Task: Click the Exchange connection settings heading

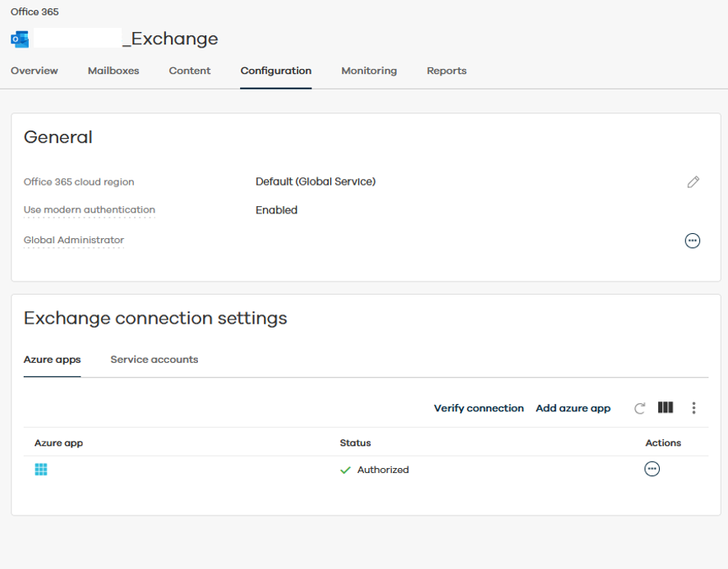Action: click(x=155, y=319)
